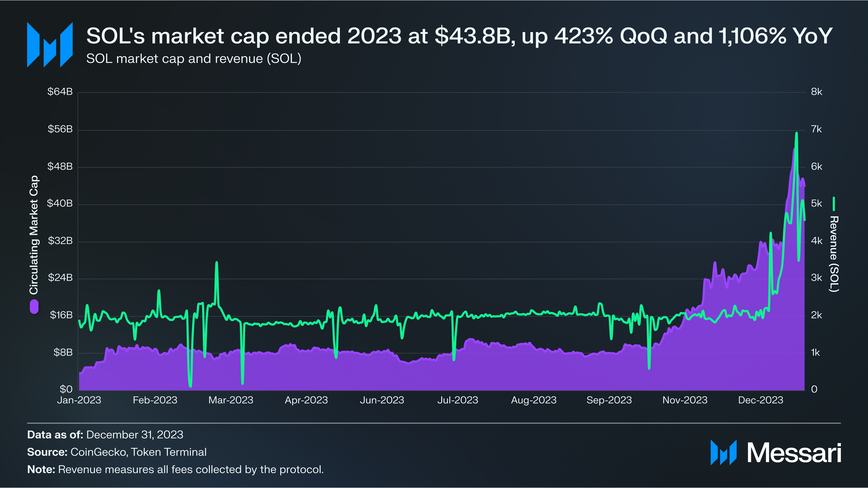Click the Messari wordmark text

coord(794,453)
